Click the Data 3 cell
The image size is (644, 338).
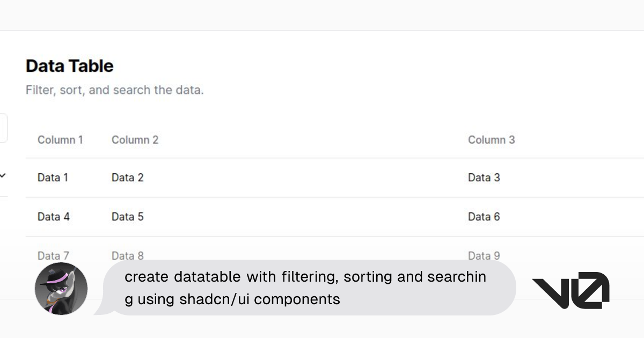point(484,178)
